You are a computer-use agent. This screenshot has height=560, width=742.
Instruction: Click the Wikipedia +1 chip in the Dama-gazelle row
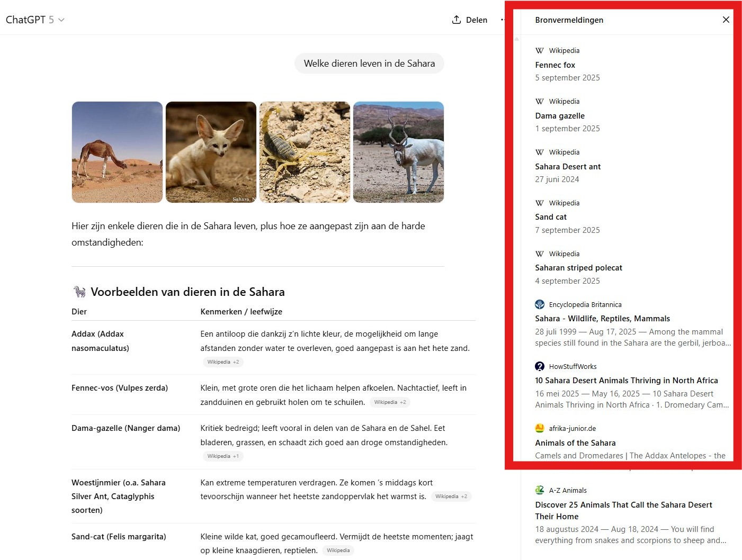point(223,456)
